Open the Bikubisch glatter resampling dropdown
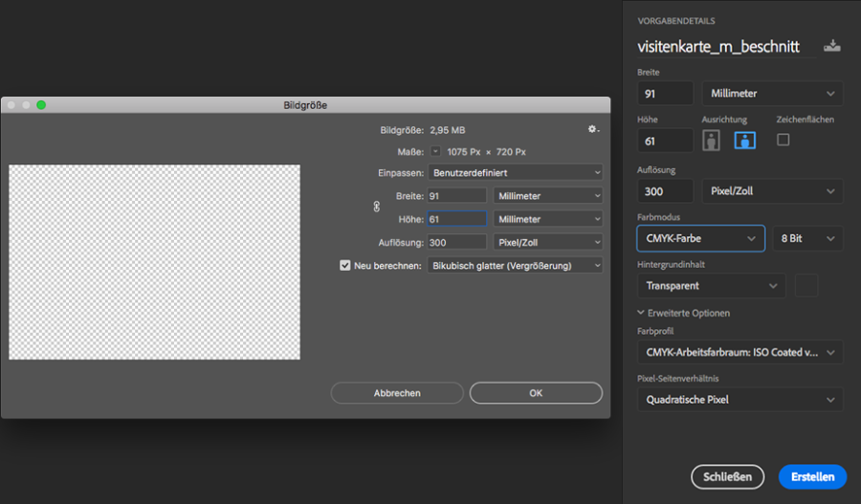The image size is (861, 504). point(516,265)
